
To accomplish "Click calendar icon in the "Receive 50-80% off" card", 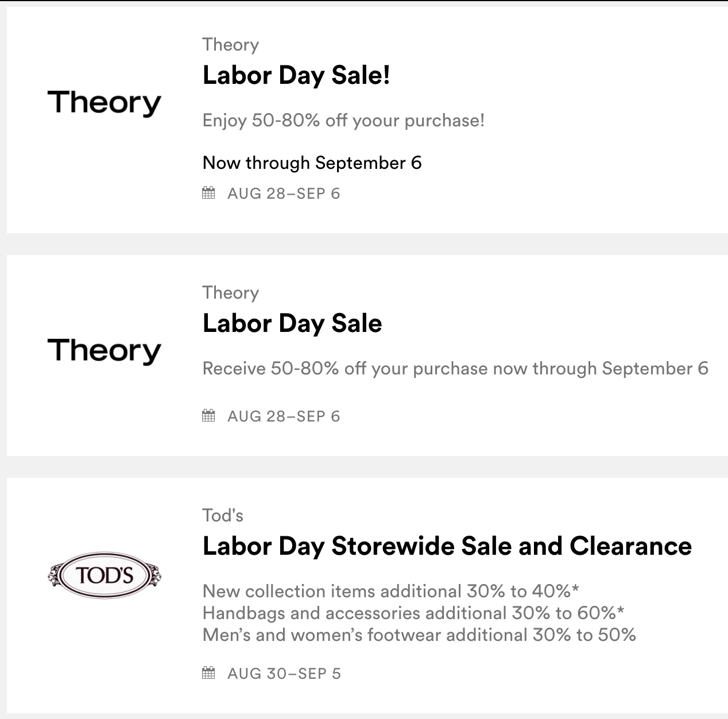I will [208, 415].
